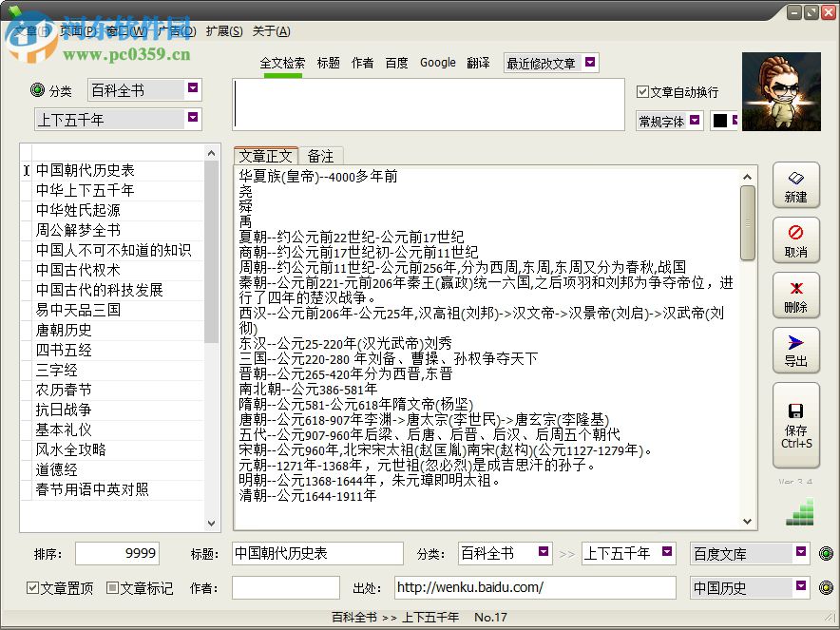Enable the 文章自动换行 checkbox
The width and height of the screenshot is (840, 630).
click(x=642, y=91)
